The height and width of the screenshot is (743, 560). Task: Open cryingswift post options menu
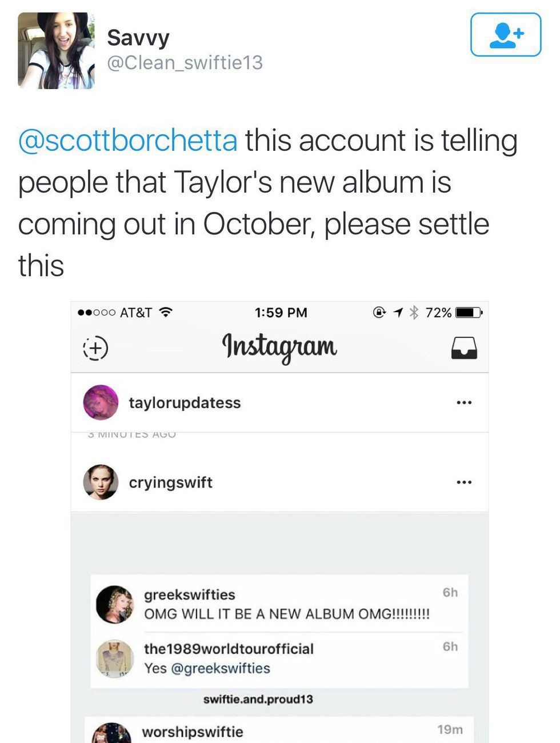point(464,482)
